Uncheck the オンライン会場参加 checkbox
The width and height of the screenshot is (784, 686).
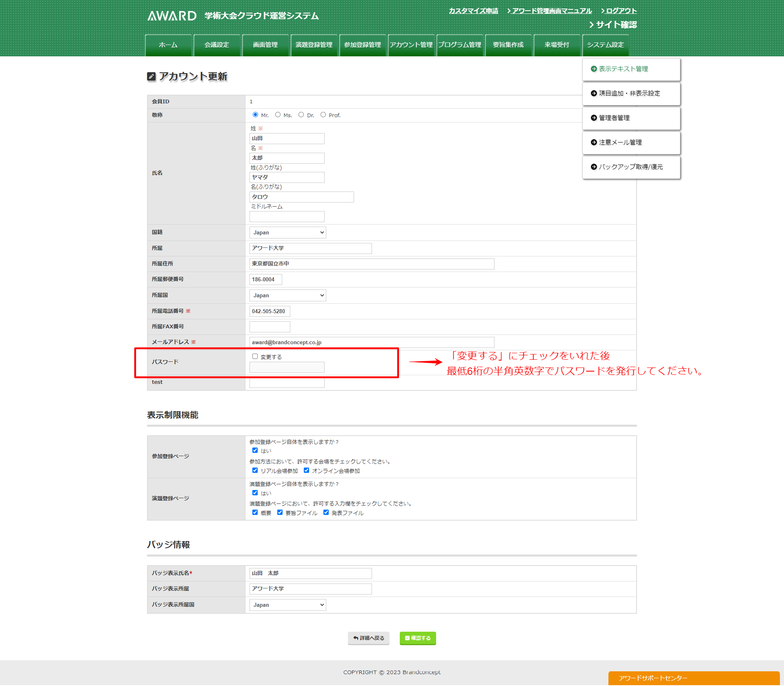[306, 470]
